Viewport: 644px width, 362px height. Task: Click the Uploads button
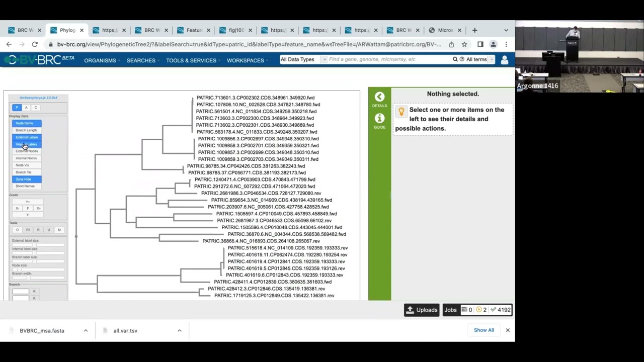click(422, 310)
